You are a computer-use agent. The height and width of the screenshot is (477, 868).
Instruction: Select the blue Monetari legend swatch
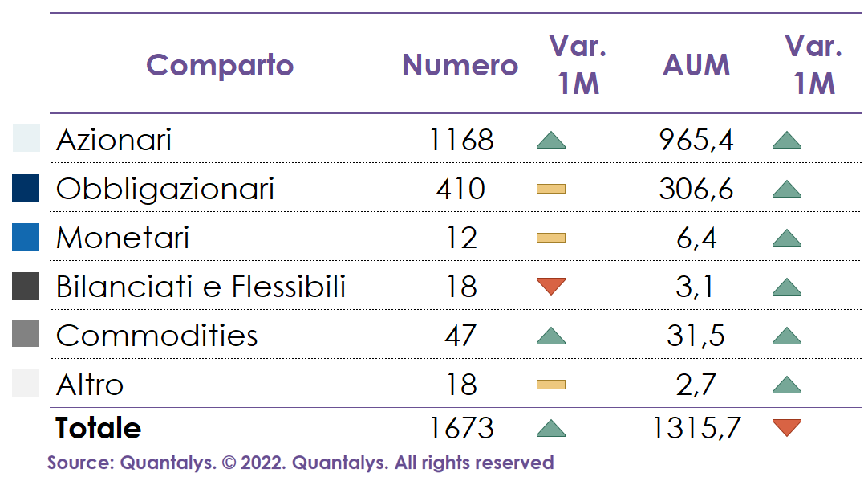click(26, 237)
